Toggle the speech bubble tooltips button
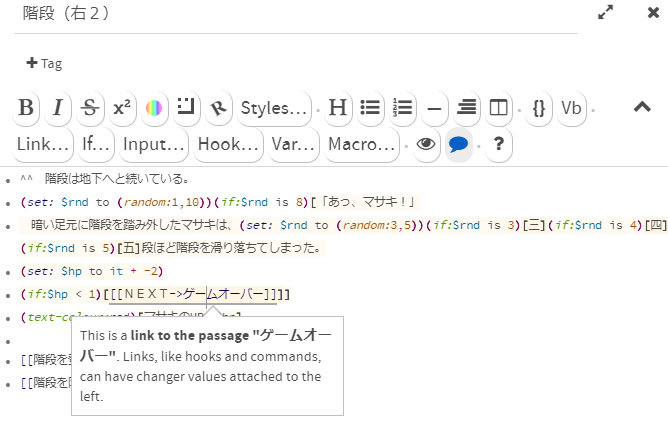The width and height of the screenshot is (668, 430). [x=459, y=144]
